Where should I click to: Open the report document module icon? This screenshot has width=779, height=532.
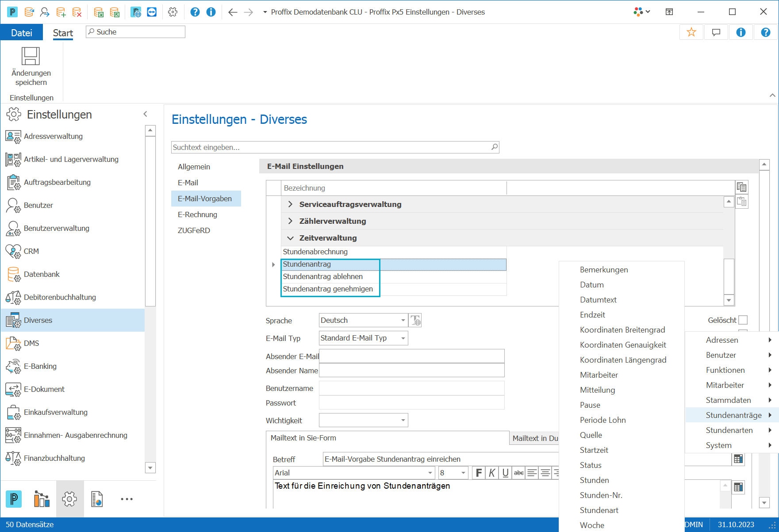(x=97, y=499)
